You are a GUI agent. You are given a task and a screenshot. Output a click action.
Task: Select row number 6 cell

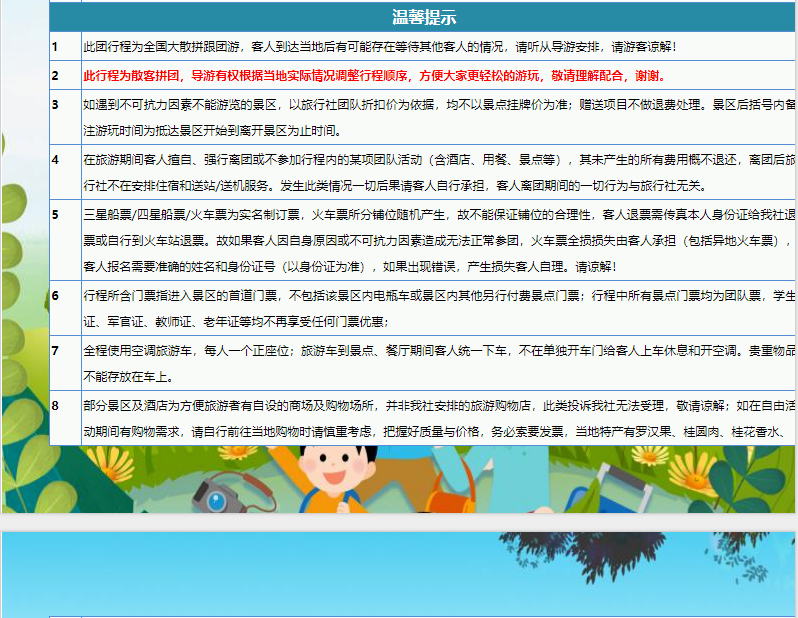pyautogui.click(x=65, y=308)
